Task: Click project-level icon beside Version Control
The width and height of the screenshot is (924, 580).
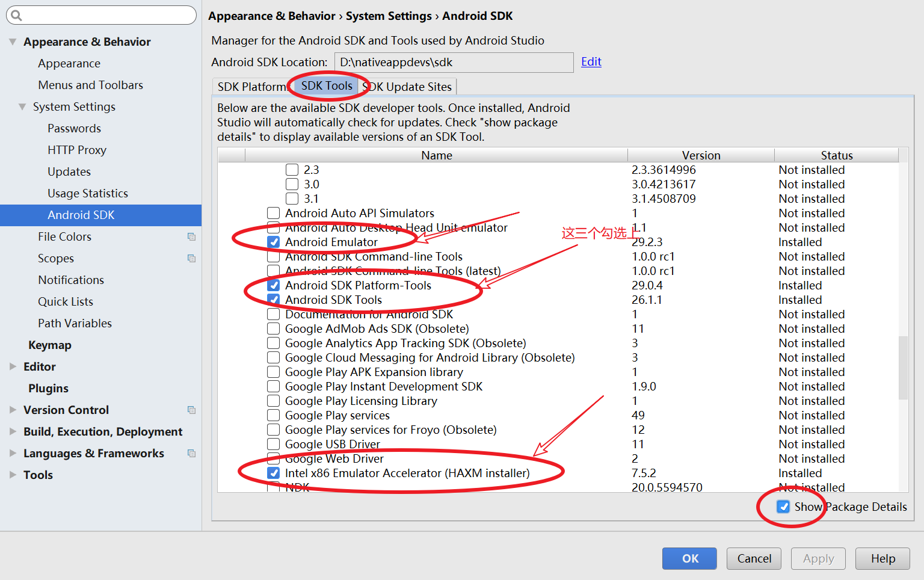Action: point(191,410)
